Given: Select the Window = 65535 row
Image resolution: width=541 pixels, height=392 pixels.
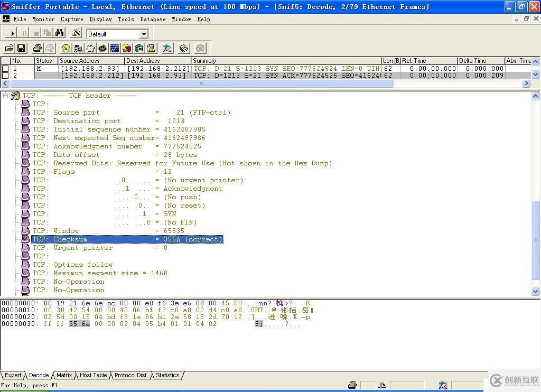Looking at the screenshot, I should coord(108,230).
